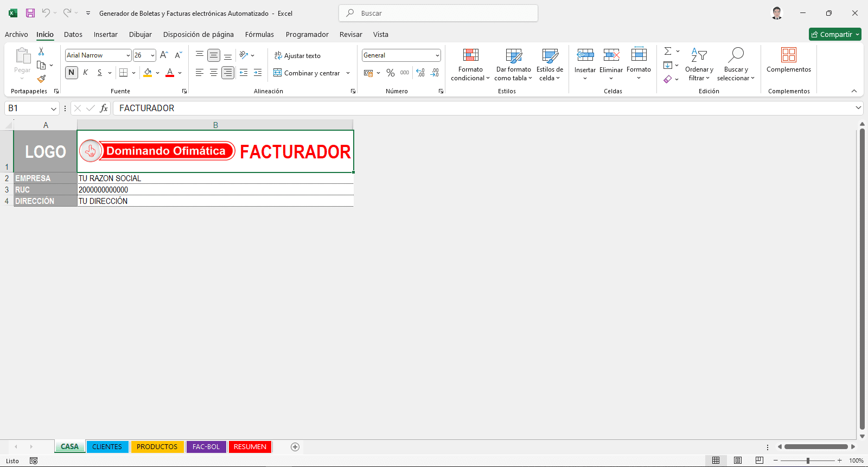Viewport: 868px width, 467px height.
Task: Toggle bold formatting N
Action: click(x=71, y=73)
